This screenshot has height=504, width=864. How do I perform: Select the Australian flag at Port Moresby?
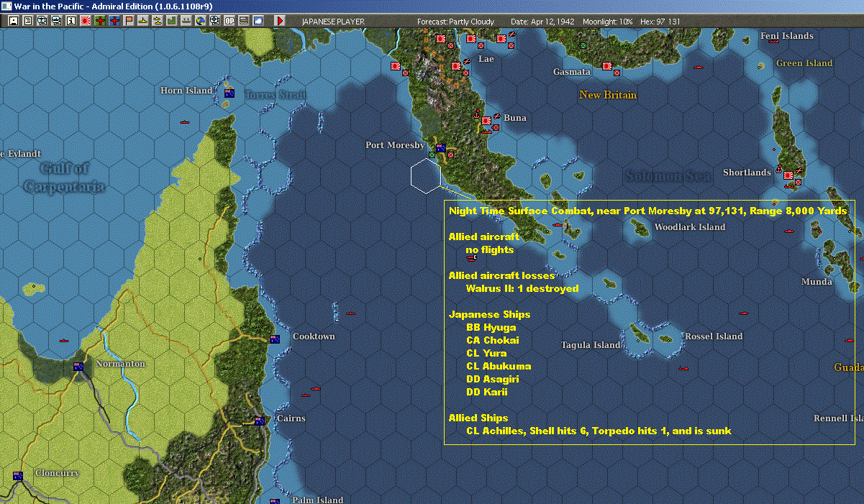(x=441, y=149)
